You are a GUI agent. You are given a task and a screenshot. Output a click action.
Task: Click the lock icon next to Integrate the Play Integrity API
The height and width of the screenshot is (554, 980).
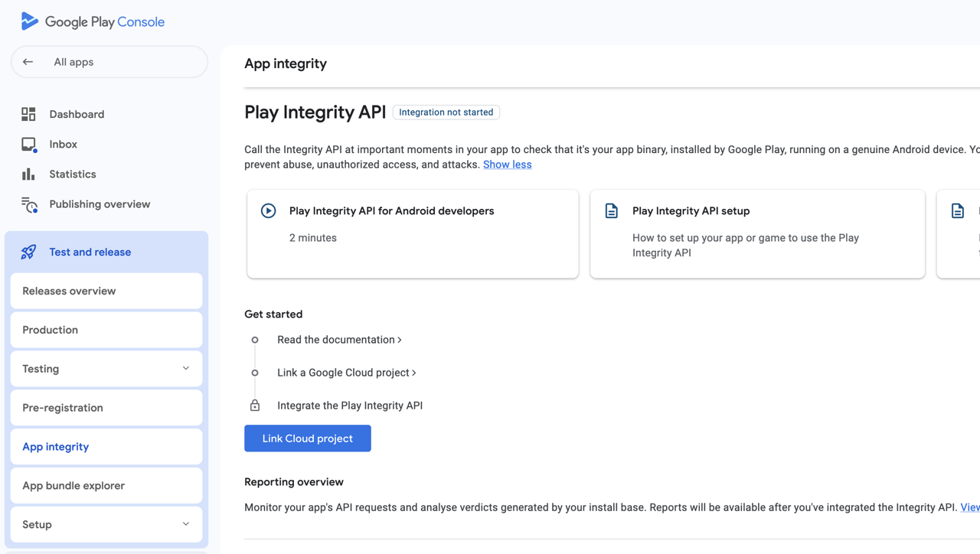tap(255, 405)
